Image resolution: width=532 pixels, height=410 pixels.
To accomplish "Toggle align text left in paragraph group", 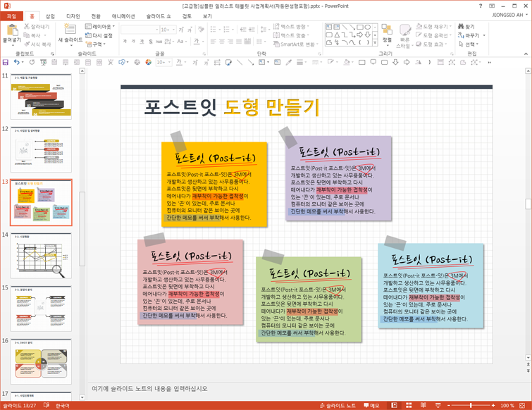I will (213, 42).
